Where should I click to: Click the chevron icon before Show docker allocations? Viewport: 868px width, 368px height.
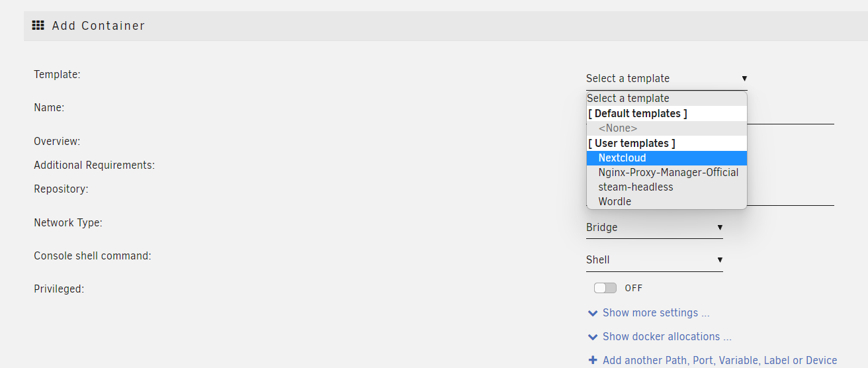coord(593,337)
